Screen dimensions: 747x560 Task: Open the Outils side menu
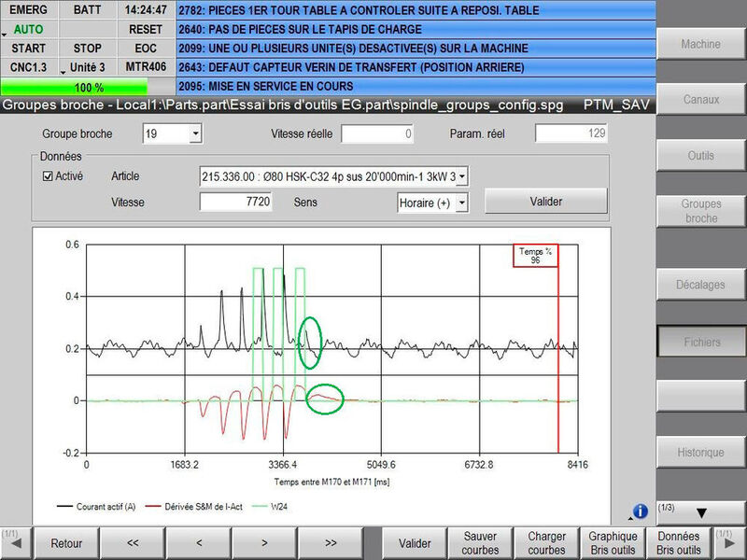[700, 155]
